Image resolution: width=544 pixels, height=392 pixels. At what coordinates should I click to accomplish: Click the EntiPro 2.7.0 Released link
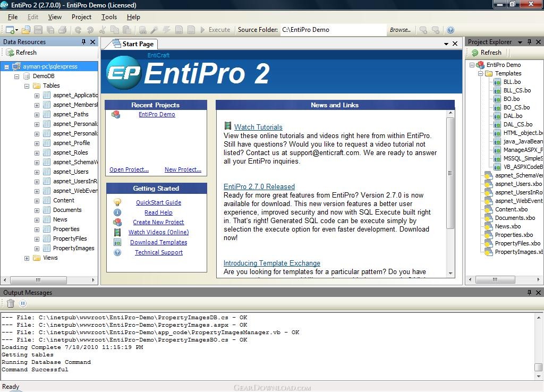click(259, 186)
